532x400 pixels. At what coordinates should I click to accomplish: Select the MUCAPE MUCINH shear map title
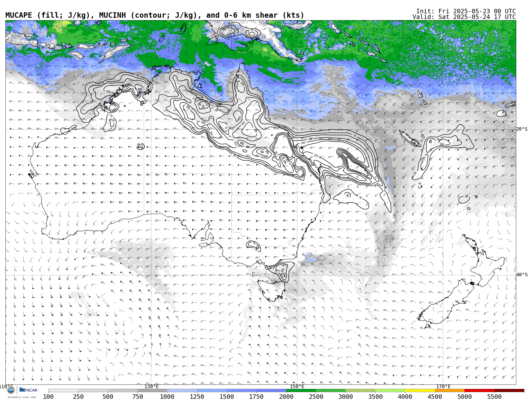tap(155, 15)
